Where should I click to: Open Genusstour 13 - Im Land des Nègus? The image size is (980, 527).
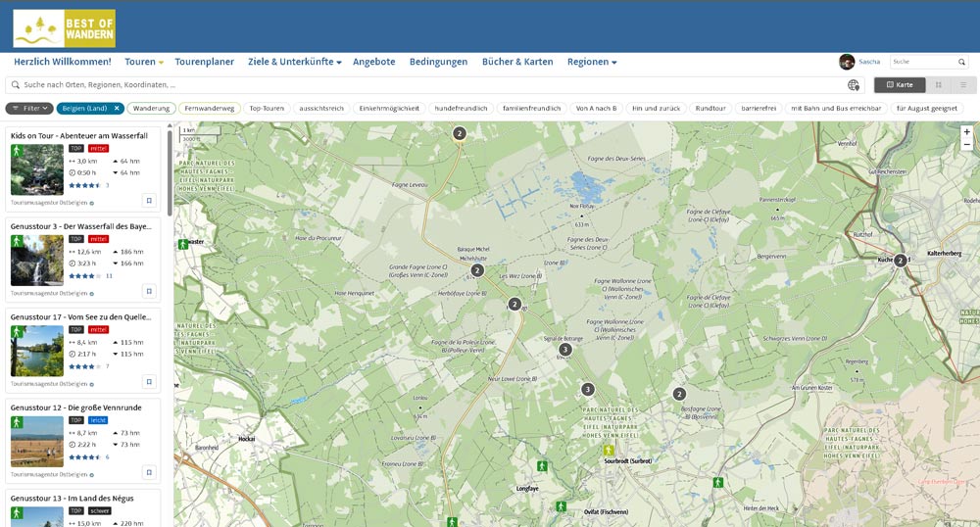coord(72,499)
